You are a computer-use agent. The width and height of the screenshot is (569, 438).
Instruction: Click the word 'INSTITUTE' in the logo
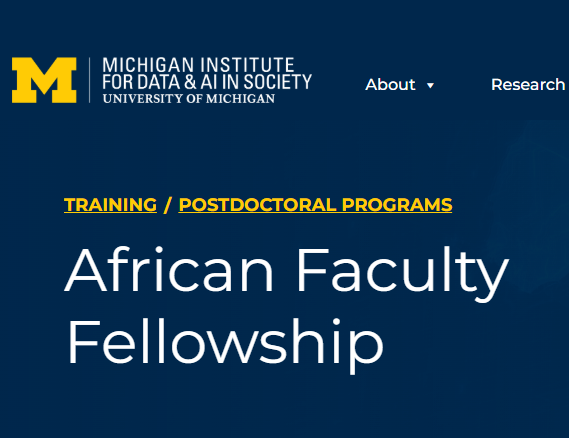point(247,65)
